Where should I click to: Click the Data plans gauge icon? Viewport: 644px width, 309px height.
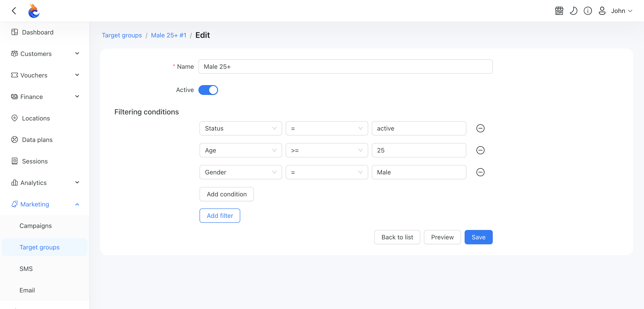15,140
